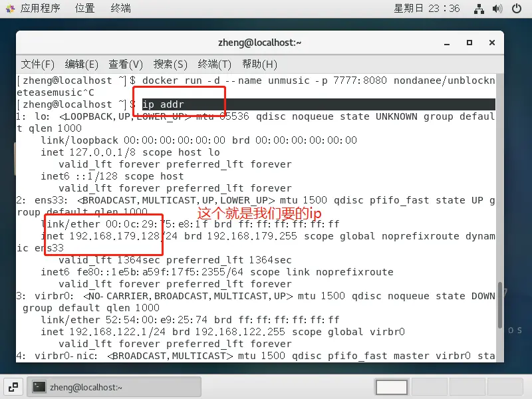Click the 'link/loopback 00:00:00:00:00:00' text
The width and height of the screenshot is (532, 399).
tap(133, 140)
